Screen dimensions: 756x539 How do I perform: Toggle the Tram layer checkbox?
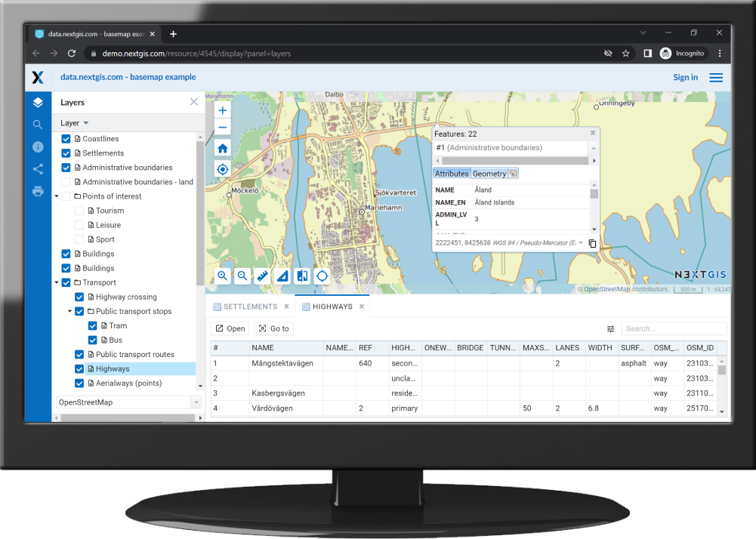pos(92,326)
